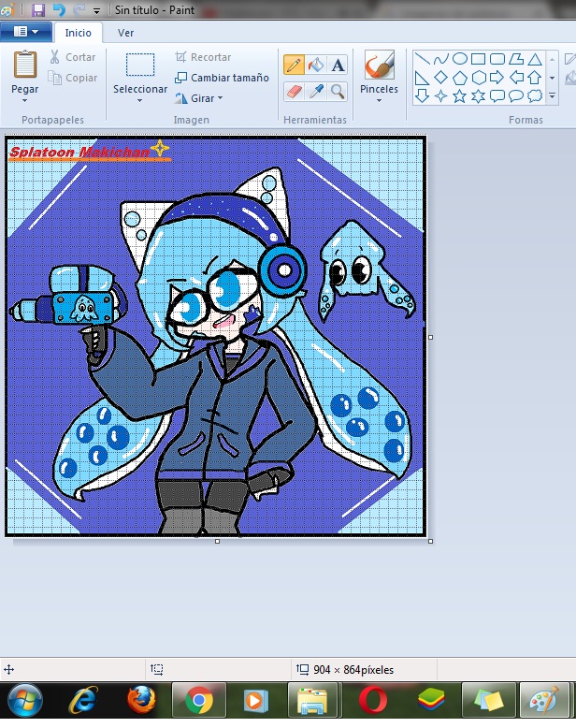Viewport: 576px width, 728px height.
Task: Click the Pegar clipboard icon
Action: (25, 64)
